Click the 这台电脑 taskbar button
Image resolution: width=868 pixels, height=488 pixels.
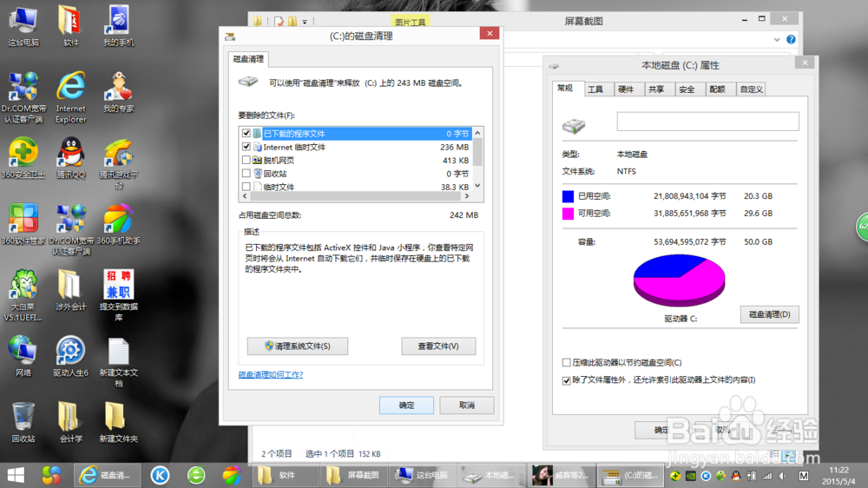422,475
